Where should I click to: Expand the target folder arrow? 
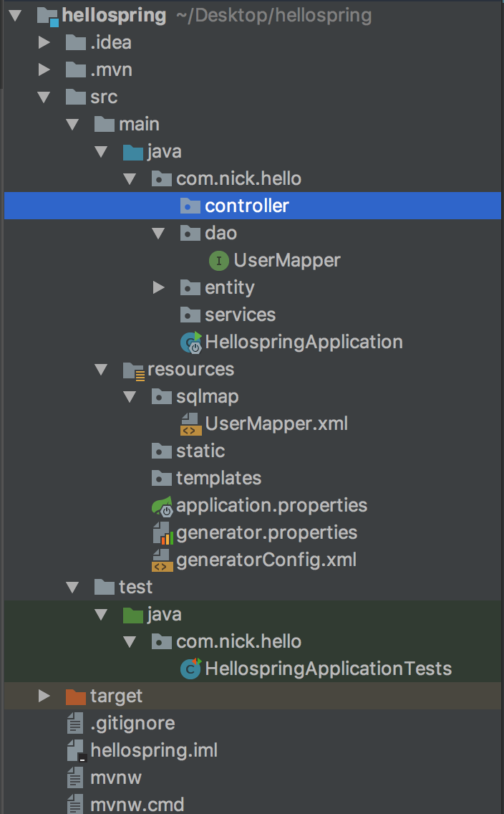(x=44, y=696)
